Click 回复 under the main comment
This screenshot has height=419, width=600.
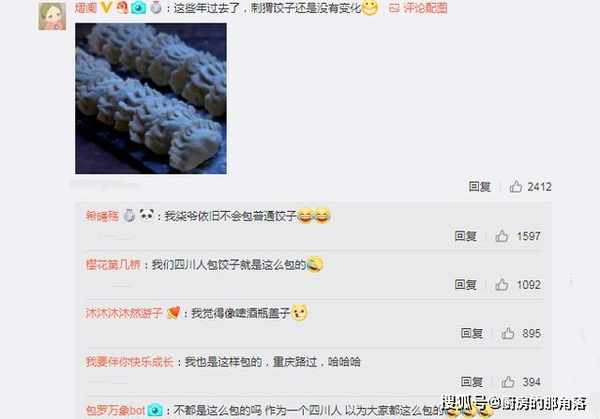point(479,186)
